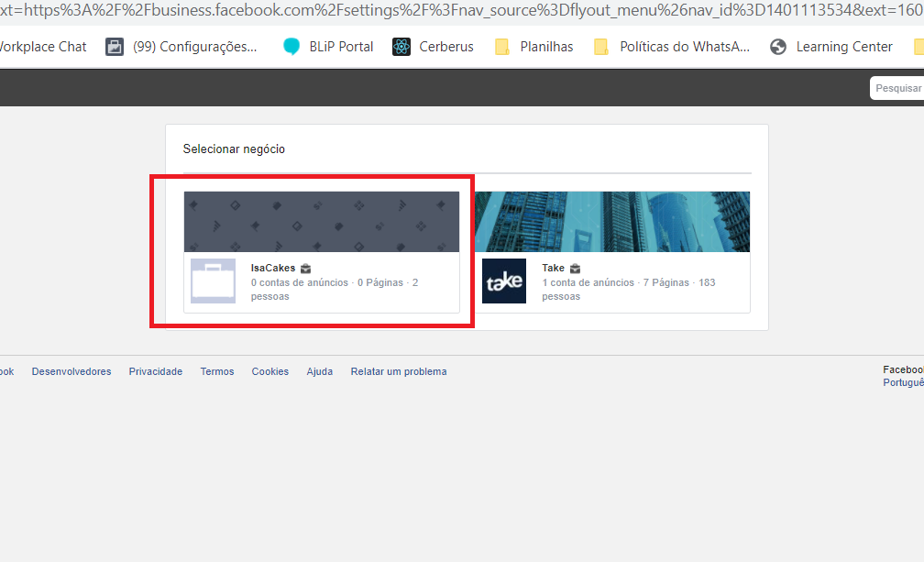The width and height of the screenshot is (924, 562).
Task: Focus the Pesquisar search field
Action: pyautogui.click(x=897, y=88)
